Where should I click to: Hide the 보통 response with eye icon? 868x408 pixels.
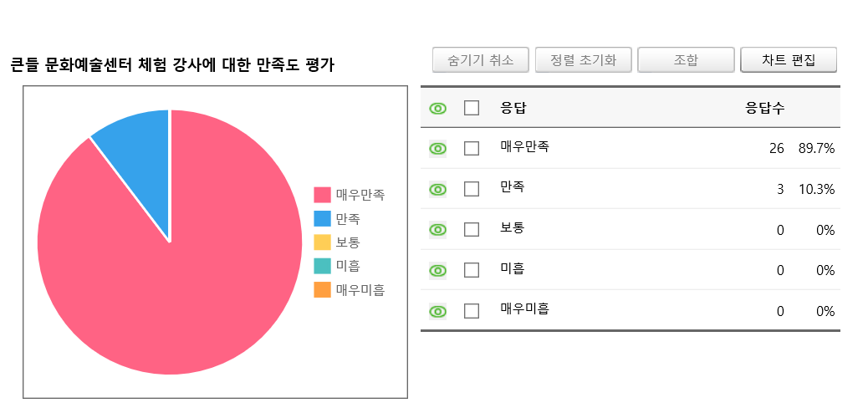point(437,230)
